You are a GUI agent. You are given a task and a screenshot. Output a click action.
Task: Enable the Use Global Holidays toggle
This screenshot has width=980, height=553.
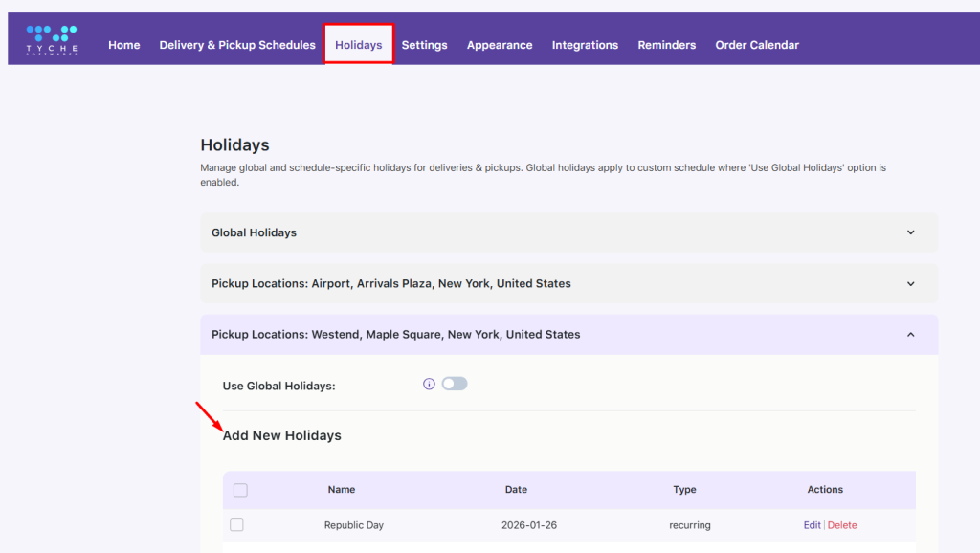tap(455, 383)
